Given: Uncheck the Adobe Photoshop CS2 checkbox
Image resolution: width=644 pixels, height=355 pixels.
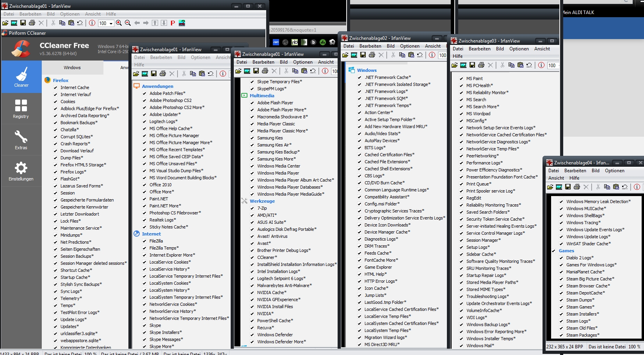Looking at the screenshot, I should tap(144, 100).
